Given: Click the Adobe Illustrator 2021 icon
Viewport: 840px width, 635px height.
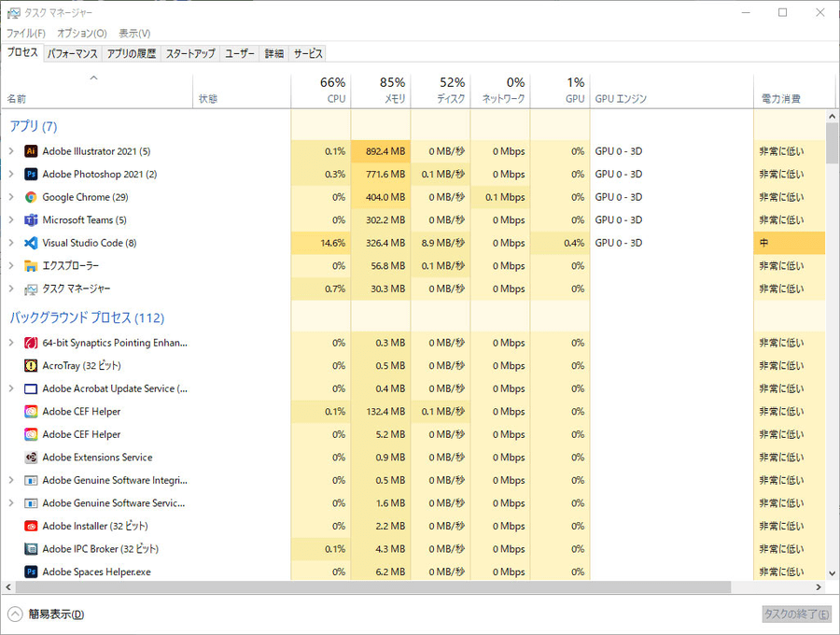Looking at the screenshot, I should 31,151.
